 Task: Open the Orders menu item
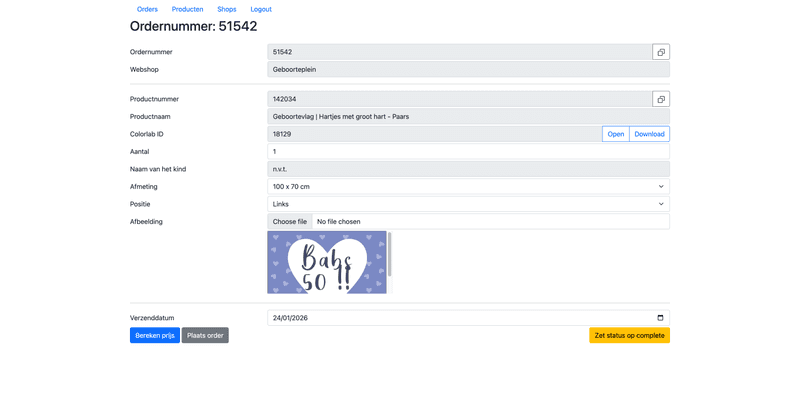tap(147, 9)
